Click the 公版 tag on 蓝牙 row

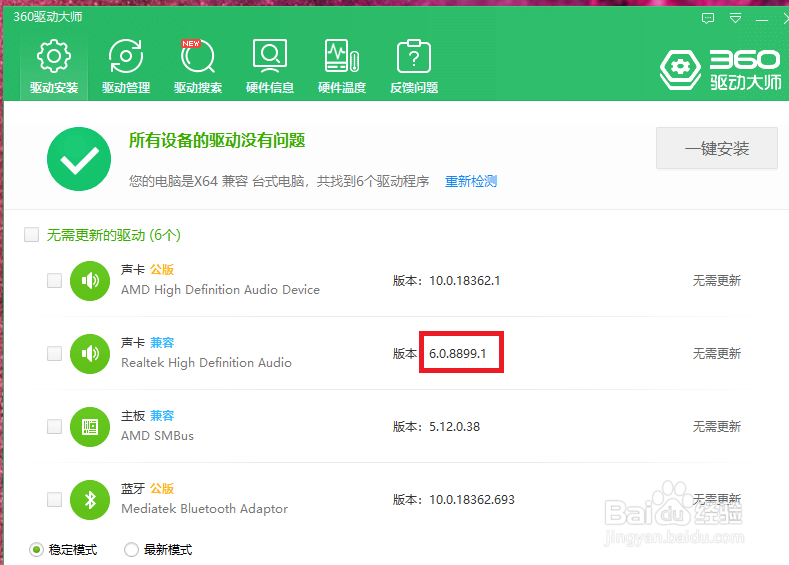click(x=162, y=489)
